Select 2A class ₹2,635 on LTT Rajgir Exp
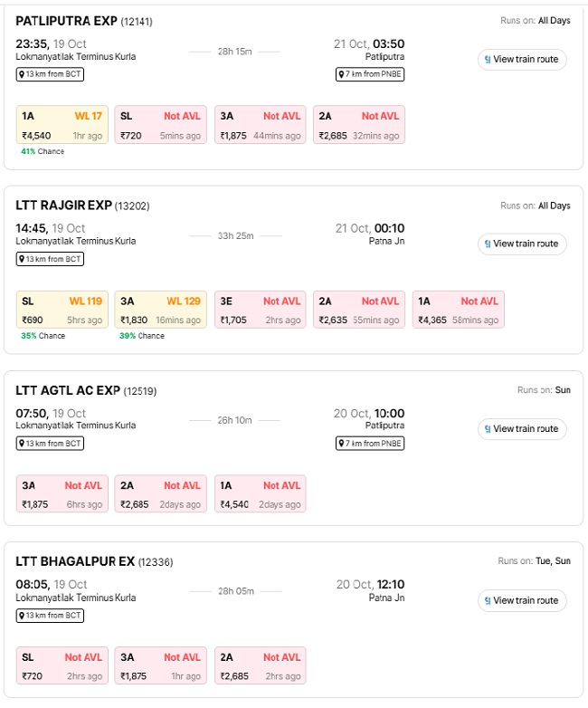The width and height of the screenshot is (588, 708). tap(359, 310)
